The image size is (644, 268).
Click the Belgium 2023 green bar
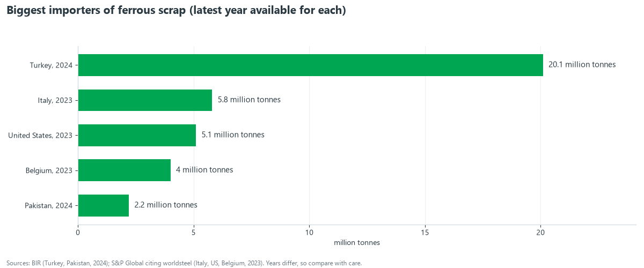point(125,170)
